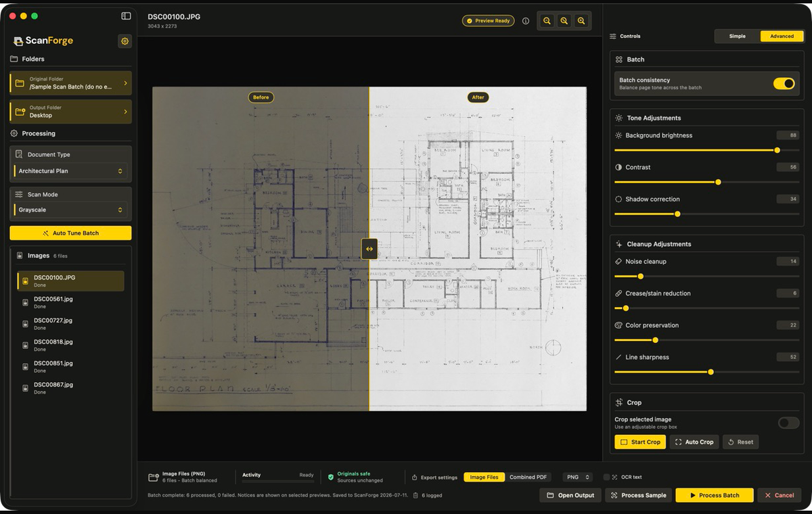Click the Processing gear icon

pyautogui.click(x=14, y=133)
